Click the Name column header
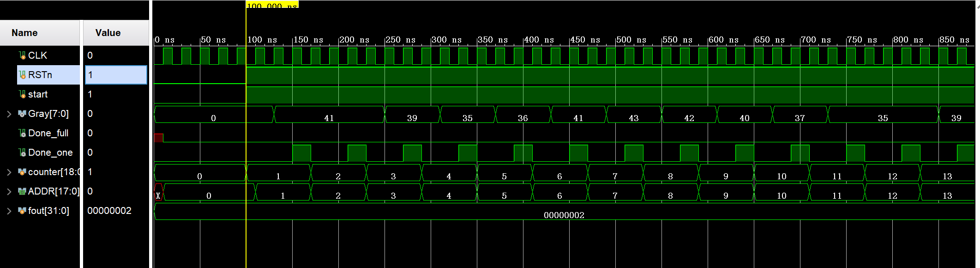Image resolution: width=980 pixels, height=268 pixels. click(x=40, y=33)
